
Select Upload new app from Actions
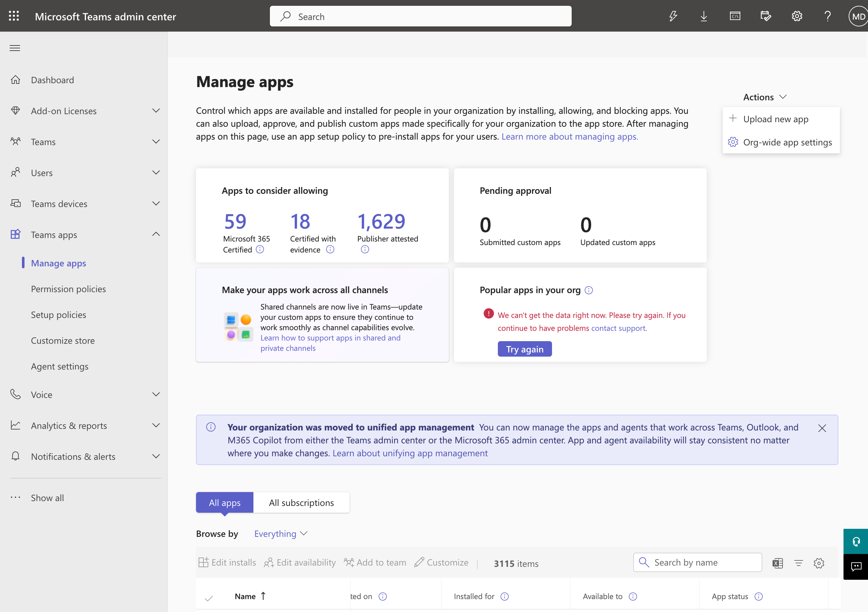[781, 119]
